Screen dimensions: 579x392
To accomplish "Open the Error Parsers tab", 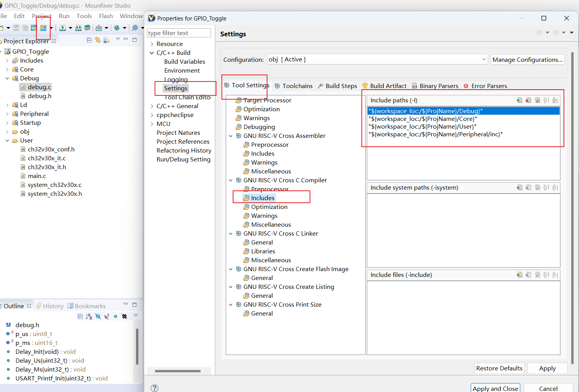I will pyautogui.click(x=485, y=86).
